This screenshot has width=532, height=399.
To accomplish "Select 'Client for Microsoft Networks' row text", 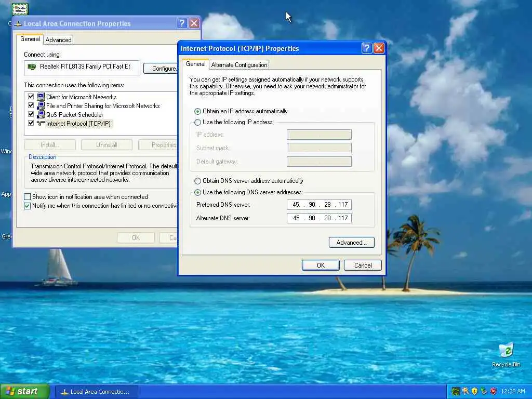I will pos(82,97).
